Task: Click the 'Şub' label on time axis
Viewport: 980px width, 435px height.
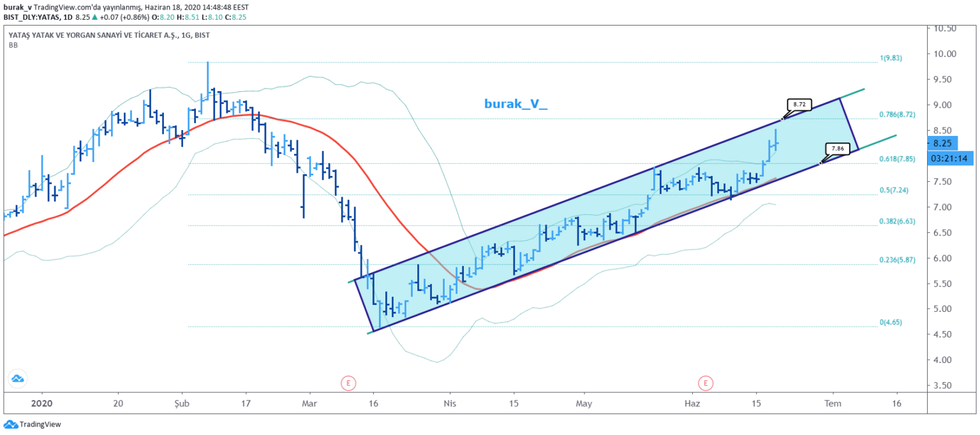Action: 182,403
